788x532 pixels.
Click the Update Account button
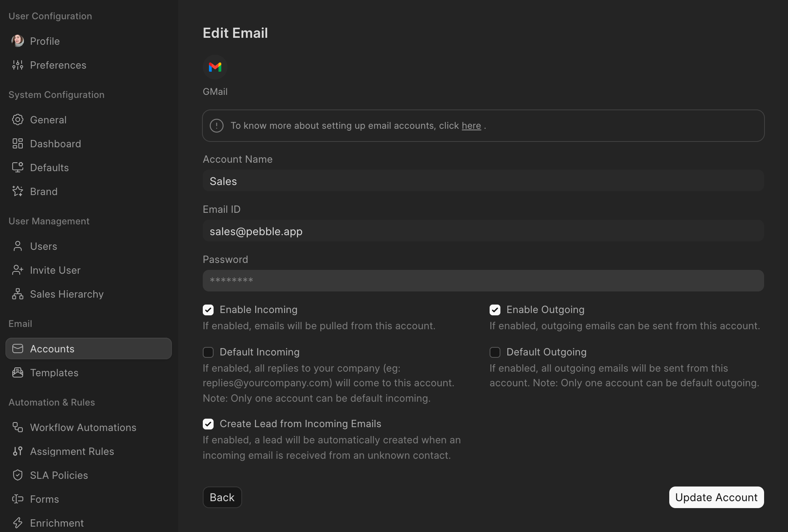716,497
